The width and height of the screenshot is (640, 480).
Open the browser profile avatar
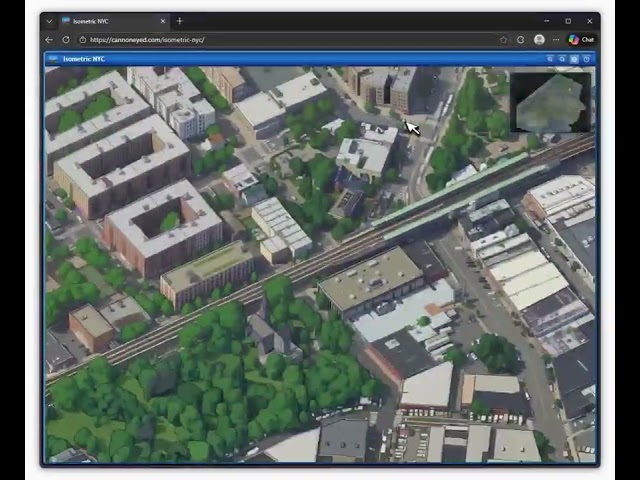pos(539,40)
